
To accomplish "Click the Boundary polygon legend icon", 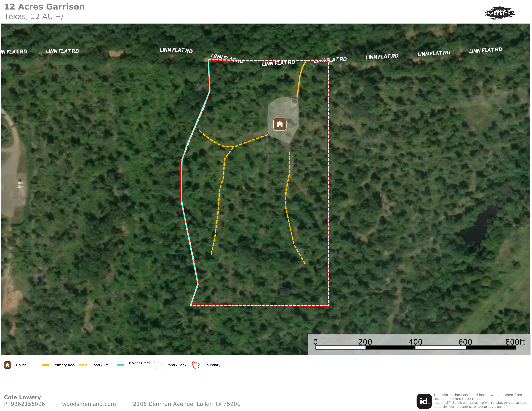I will pos(196,365).
